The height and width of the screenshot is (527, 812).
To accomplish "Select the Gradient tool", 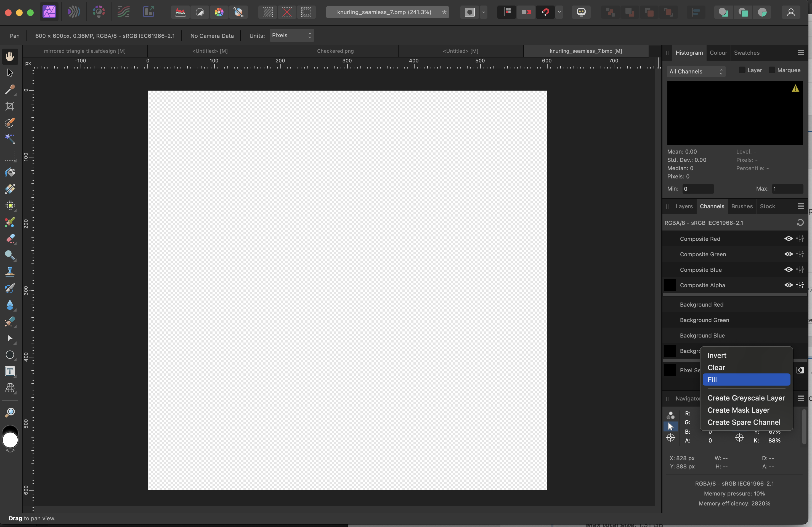I will tap(10, 189).
